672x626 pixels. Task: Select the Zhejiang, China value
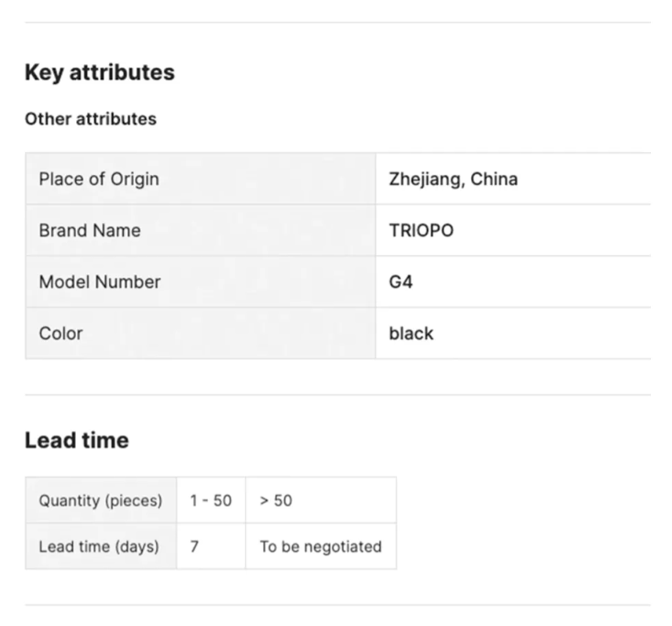pyautogui.click(x=453, y=179)
